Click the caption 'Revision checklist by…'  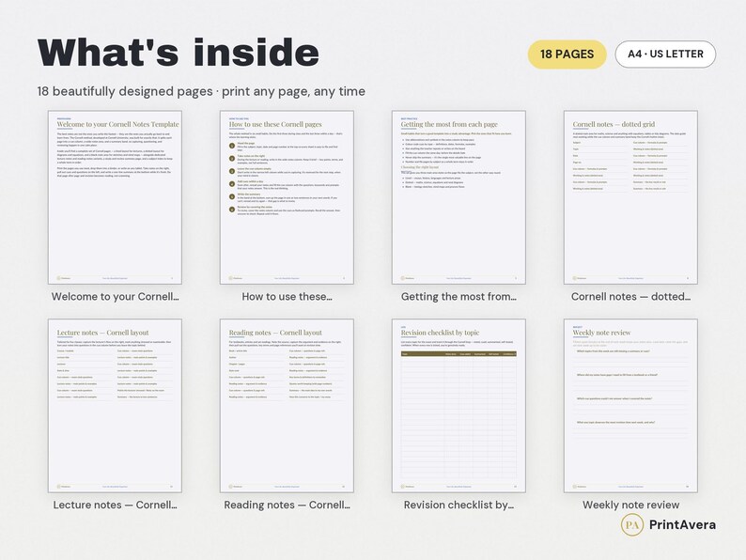(x=458, y=505)
